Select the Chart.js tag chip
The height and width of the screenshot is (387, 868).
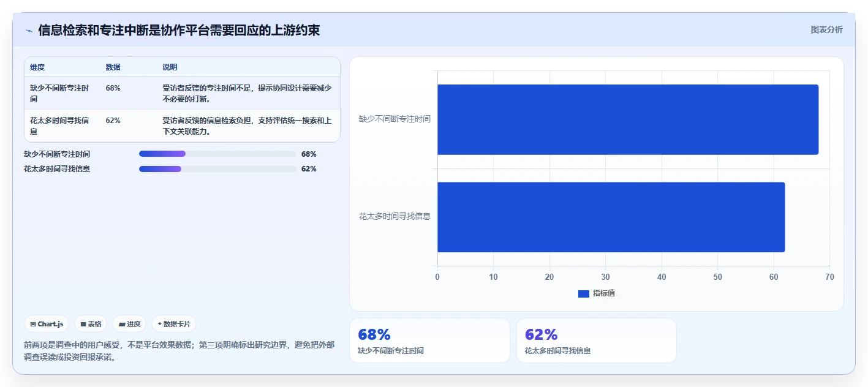47,324
